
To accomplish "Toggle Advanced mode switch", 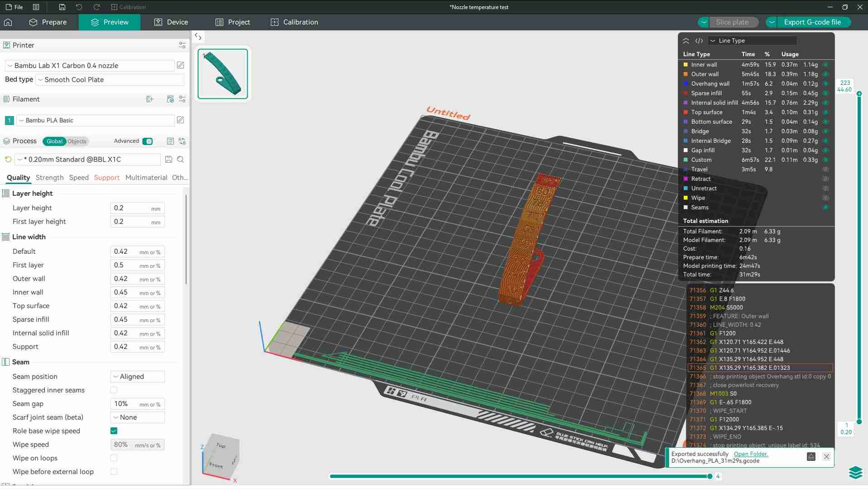I will pyautogui.click(x=148, y=141).
